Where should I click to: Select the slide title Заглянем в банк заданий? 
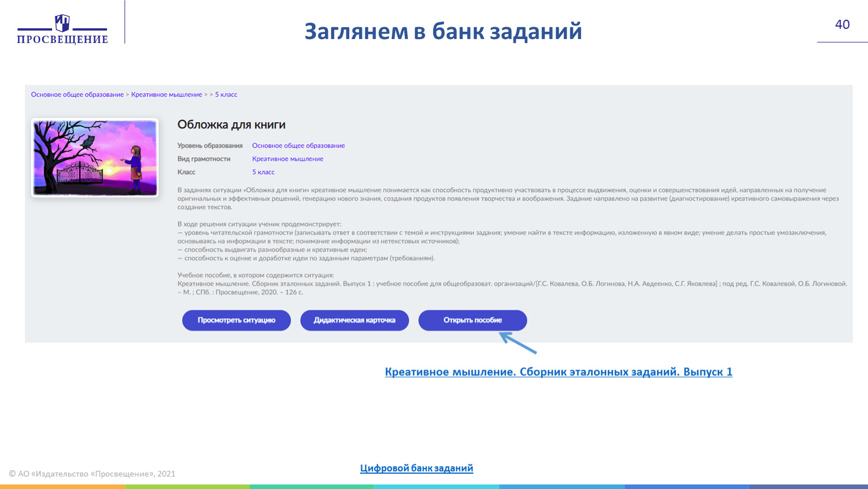443,31
